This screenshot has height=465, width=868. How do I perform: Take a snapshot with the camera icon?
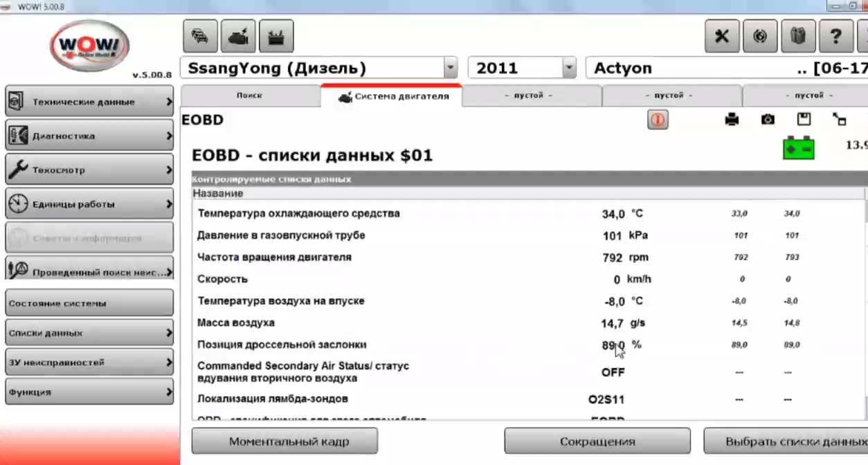768,120
